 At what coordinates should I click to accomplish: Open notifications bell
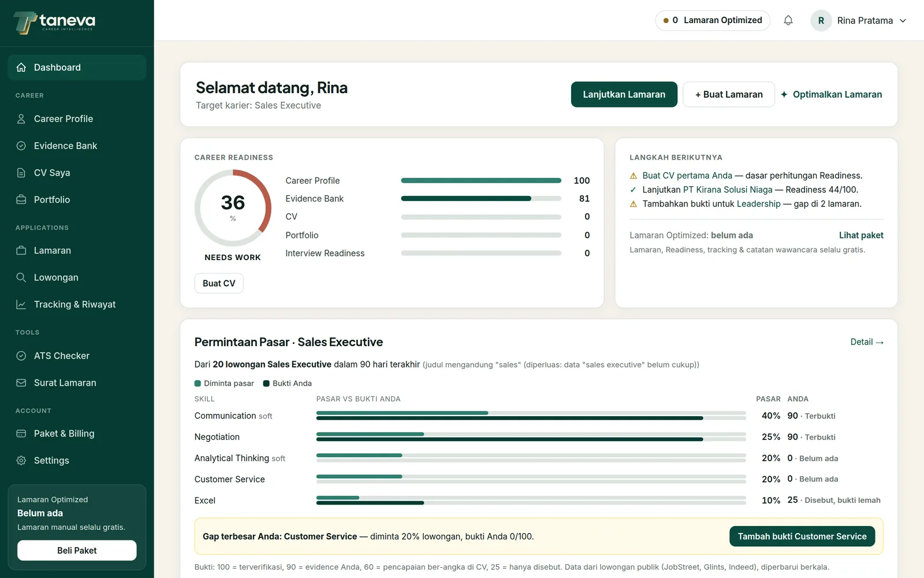coord(788,20)
